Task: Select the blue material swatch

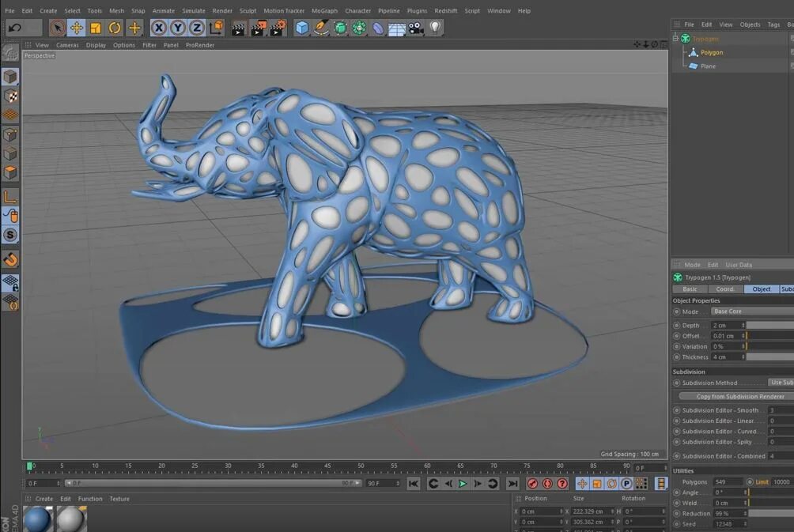Action: [38, 519]
